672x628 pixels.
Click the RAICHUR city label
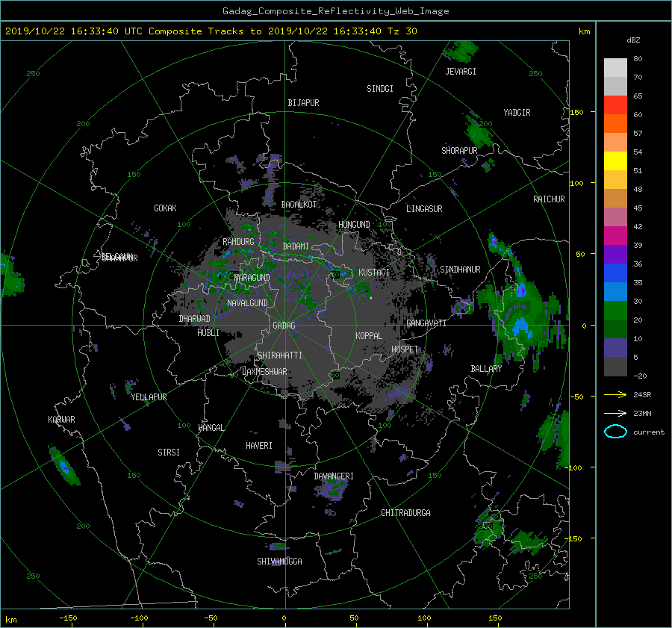pos(549,199)
